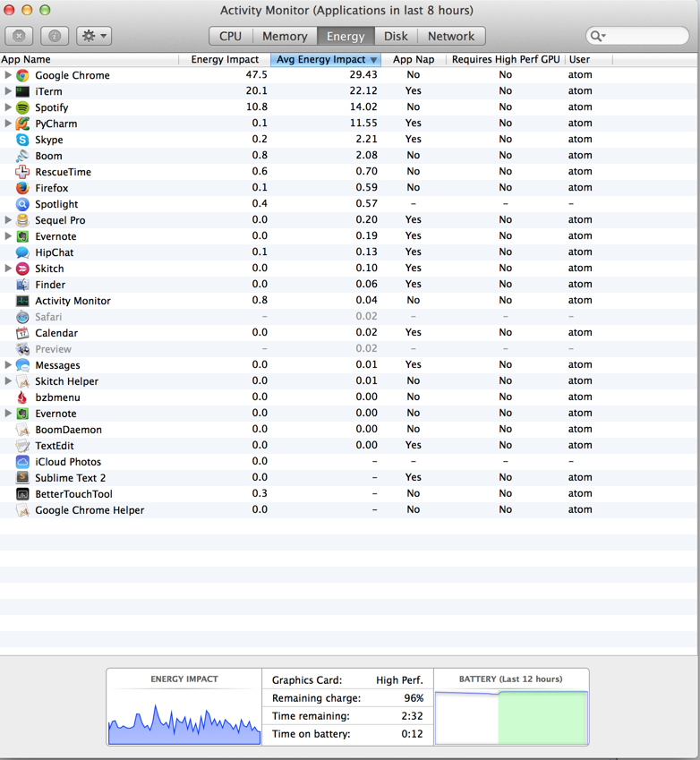This screenshot has width=700, height=760.
Task: Click the Activity Monitor row icon
Action: coord(22,301)
